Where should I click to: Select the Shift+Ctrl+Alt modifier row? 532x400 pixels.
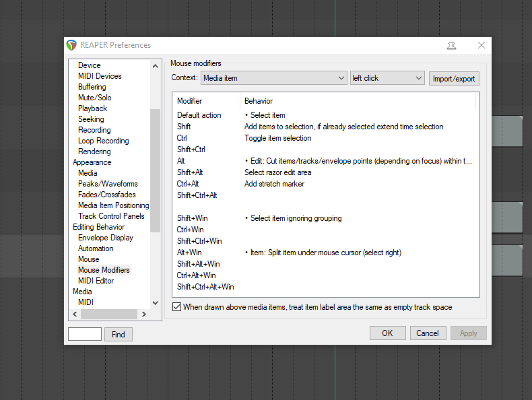[326, 195]
